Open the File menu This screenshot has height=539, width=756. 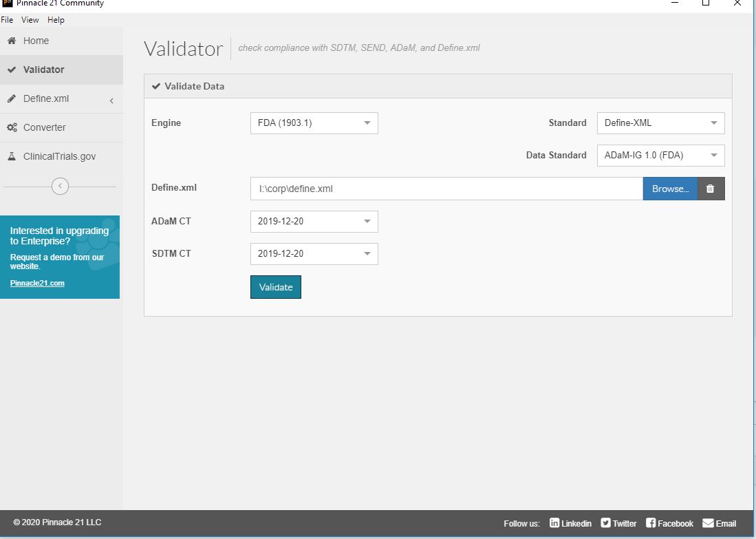tap(7, 20)
